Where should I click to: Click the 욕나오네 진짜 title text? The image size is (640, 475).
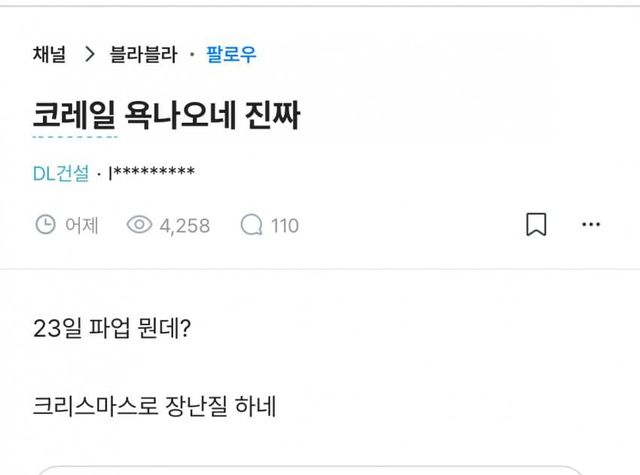(x=210, y=116)
